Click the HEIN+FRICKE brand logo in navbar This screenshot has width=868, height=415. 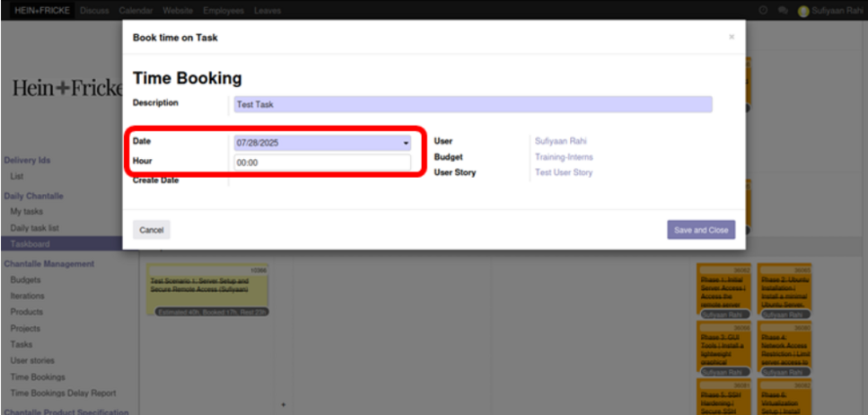[42, 11]
